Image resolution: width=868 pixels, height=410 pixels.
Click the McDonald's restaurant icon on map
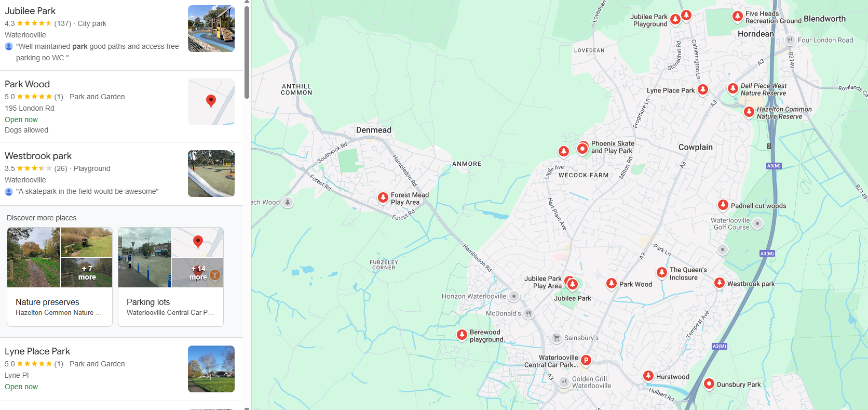pyautogui.click(x=528, y=313)
